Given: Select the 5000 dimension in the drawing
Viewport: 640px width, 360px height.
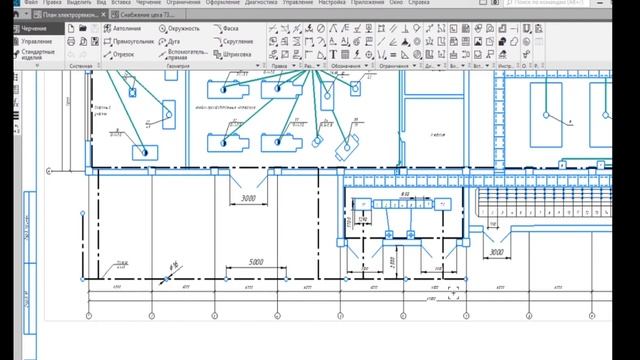Looking at the screenshot, I should point(256,262).
